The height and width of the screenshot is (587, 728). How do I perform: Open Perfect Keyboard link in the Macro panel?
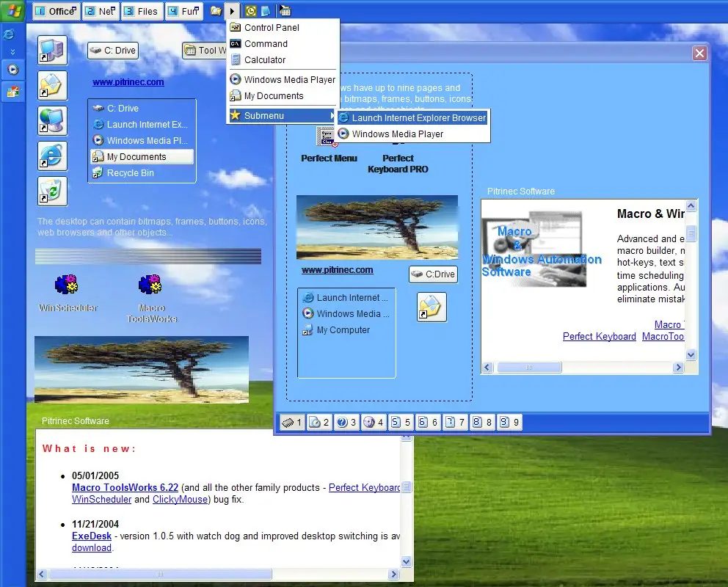pyautogui.click(x=600, y=336)
